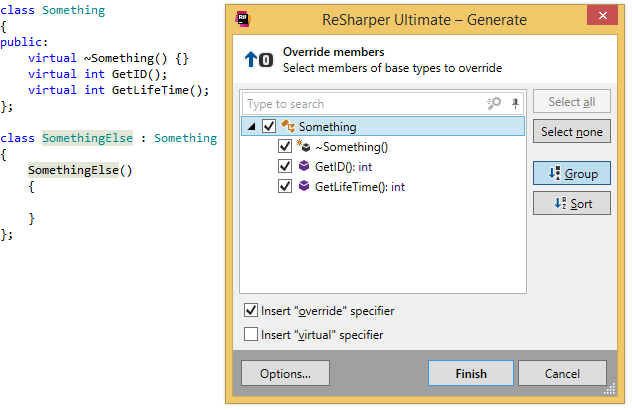Close the ReSharper Generate dialog
The image size is (632, 410).
pyautogui.click(x=603, y=15)
